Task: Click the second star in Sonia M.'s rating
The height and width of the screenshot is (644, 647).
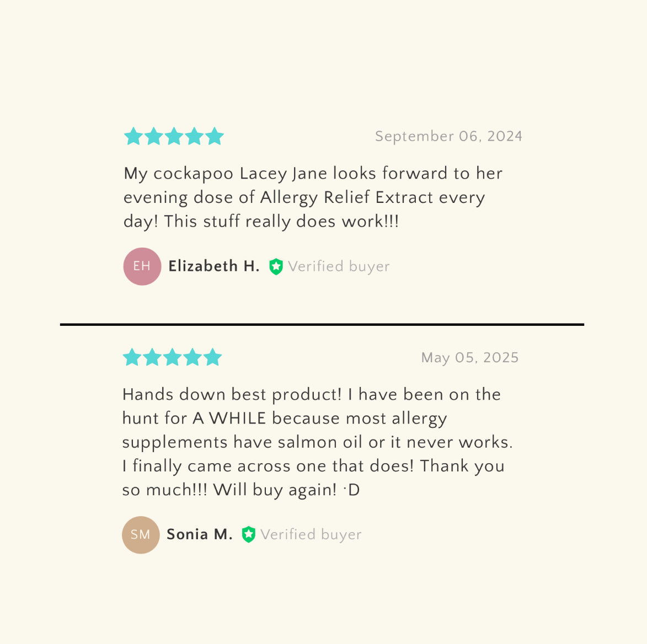Action: click(x=152, y=357)
